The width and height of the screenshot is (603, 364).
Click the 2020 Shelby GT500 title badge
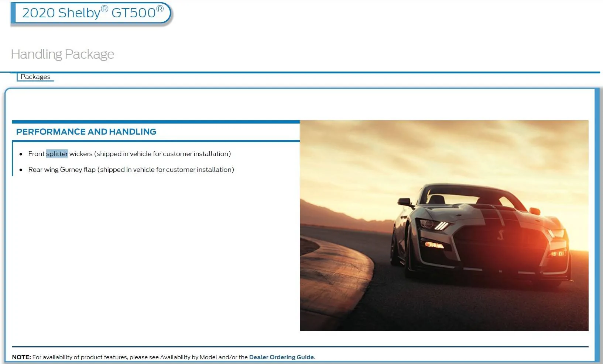(92, 13)
